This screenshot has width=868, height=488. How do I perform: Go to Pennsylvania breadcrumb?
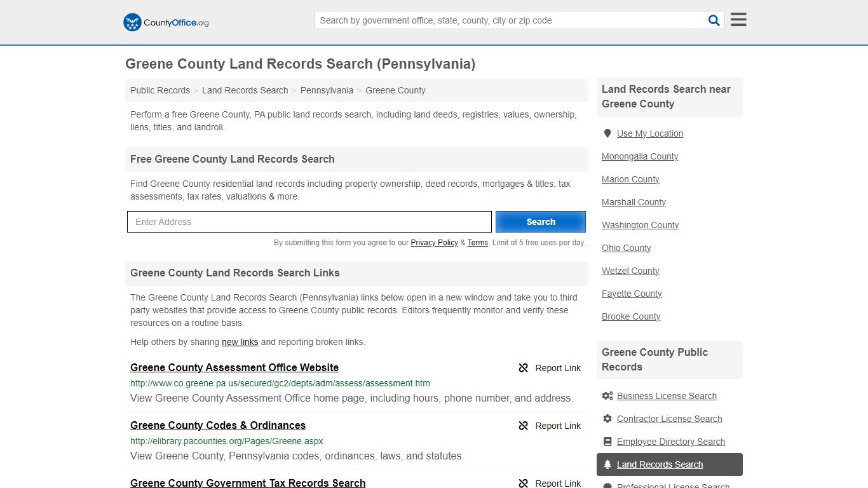tap(327, 90)
